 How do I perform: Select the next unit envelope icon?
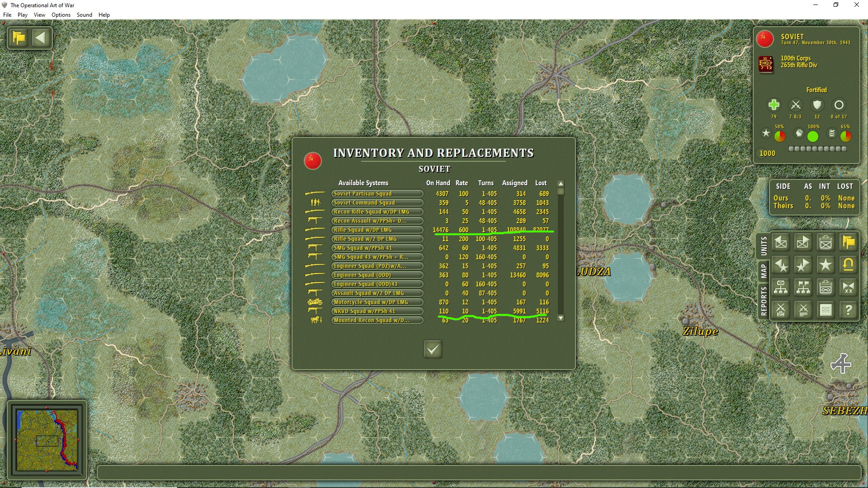(803, 243)
